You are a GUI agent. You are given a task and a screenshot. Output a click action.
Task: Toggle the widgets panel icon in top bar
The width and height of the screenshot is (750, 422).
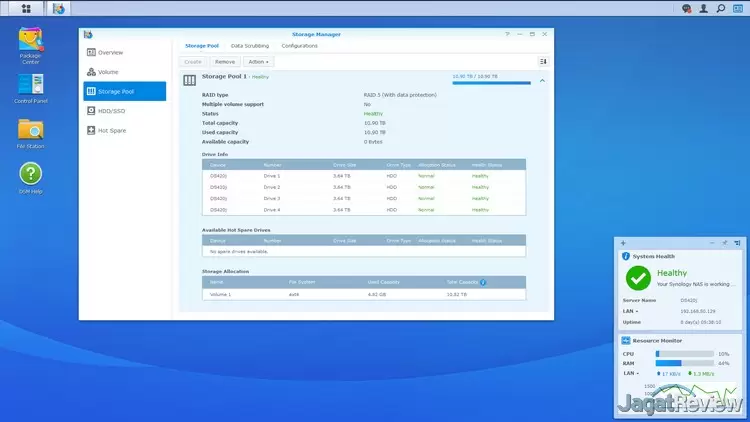tap(738, 8)
